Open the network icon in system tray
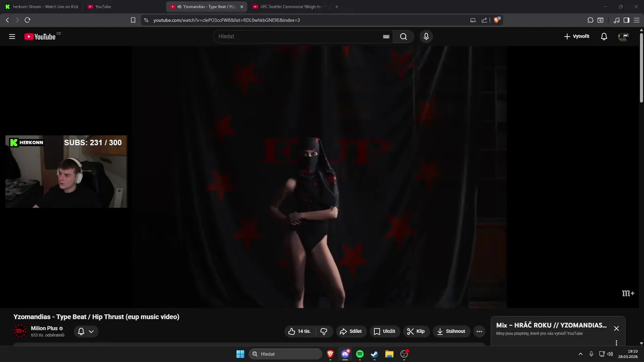The width and height of the screenshot is (644, 362). 602,354
